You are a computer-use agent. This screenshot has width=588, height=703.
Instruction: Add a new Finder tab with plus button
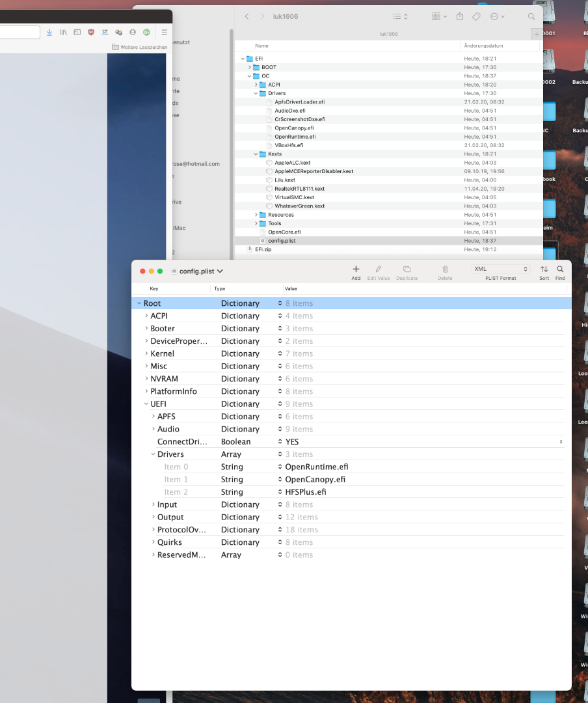pos(537,34)
